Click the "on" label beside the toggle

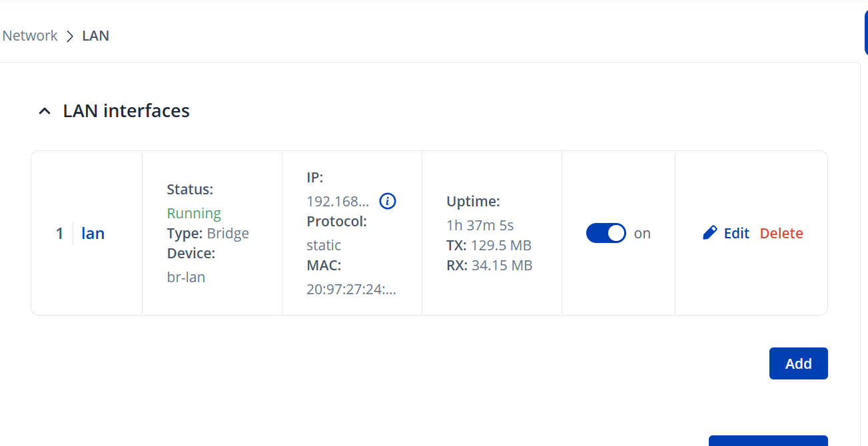point(642,234)
